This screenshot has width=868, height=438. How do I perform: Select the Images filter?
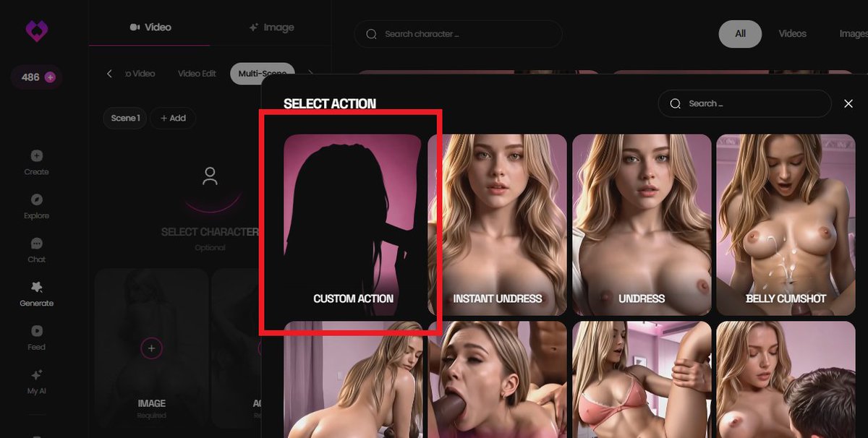[854, 33]
